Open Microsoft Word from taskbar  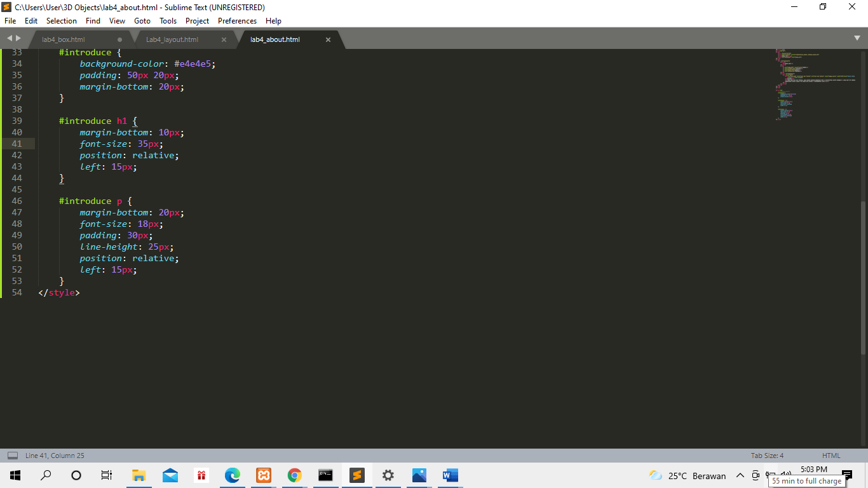click(x=450, y=475)
